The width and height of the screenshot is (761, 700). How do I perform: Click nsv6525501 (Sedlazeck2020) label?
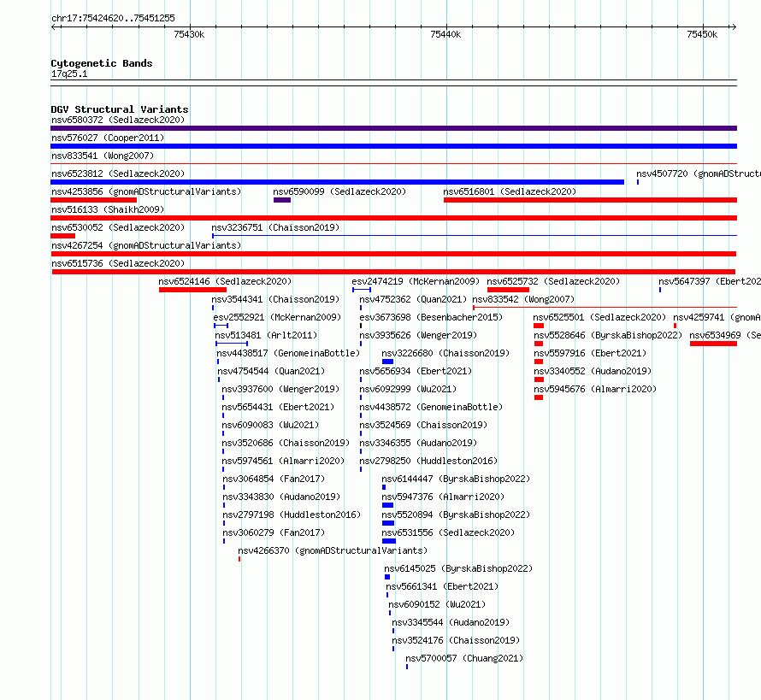(599, 317)
